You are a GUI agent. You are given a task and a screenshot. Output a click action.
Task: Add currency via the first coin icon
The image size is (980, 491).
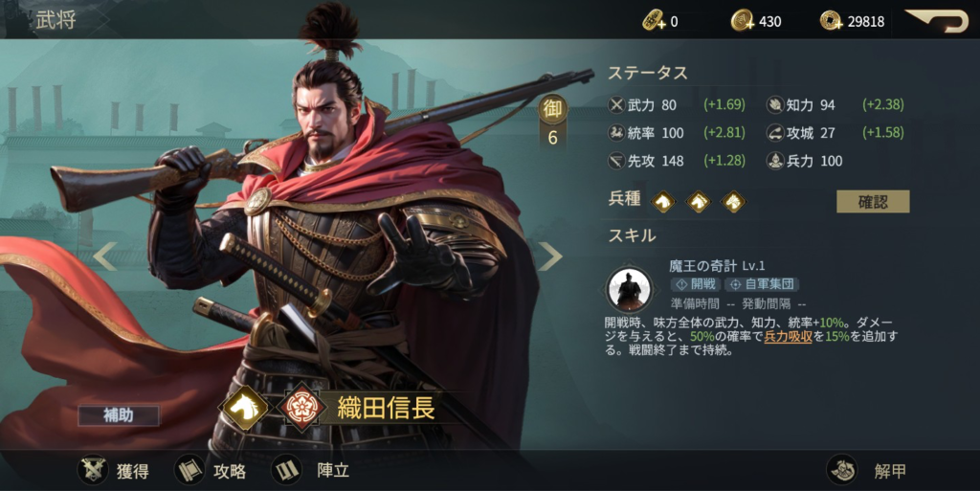[654, 21]
